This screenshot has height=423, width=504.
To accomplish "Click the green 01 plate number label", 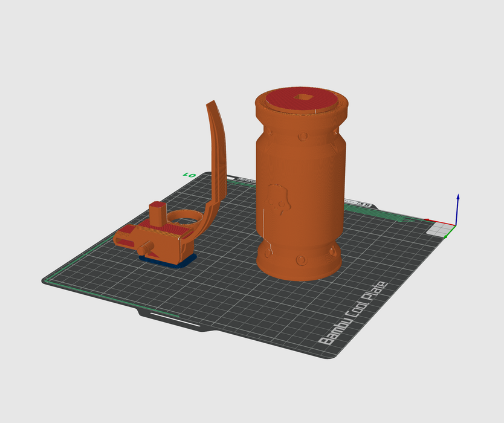I will coord(190,175).
